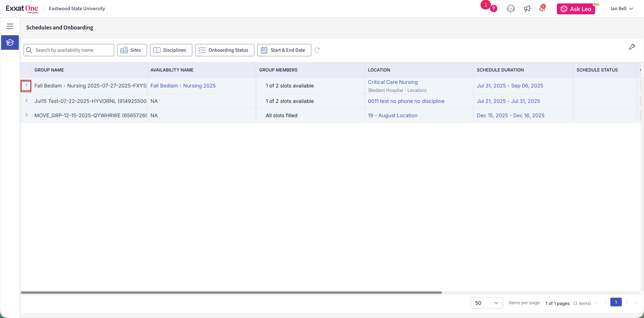The height and width of the screenshot is (318, 644).
Task: Open the Sites filter
Action: pos(132,50)
